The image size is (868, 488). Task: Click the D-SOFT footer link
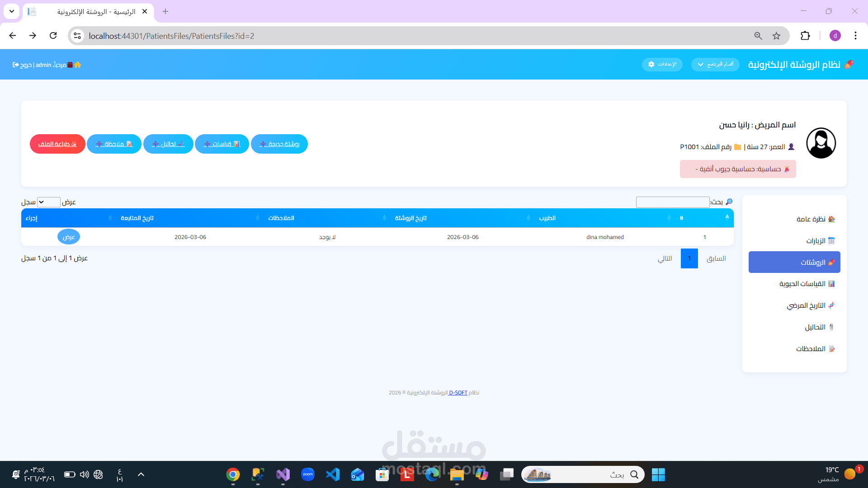tap(458, 393)
